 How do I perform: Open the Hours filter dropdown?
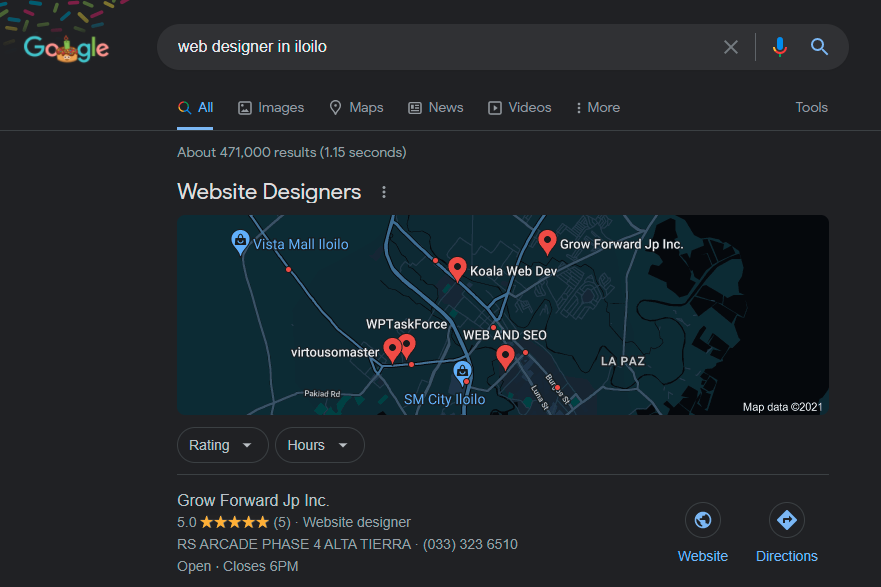(x=320, y=445)
